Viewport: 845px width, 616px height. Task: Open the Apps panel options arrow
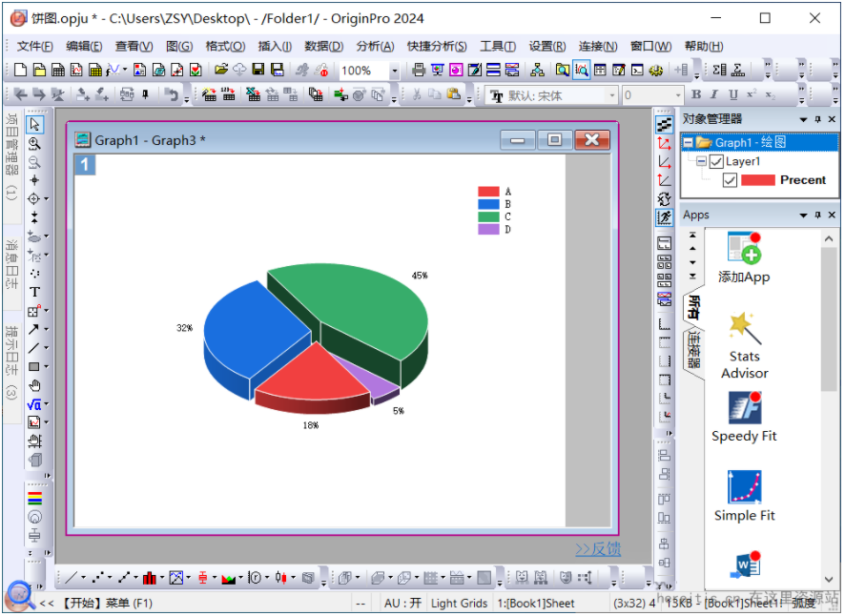(803, 216)
